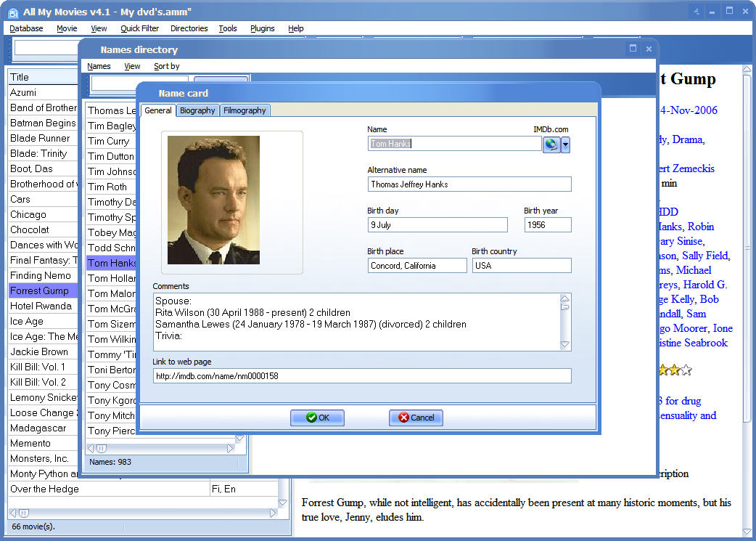Open the Quick Filter menu
Image resolution: width=756 pixels, height=541 pixels.
(x=139, y=28)
